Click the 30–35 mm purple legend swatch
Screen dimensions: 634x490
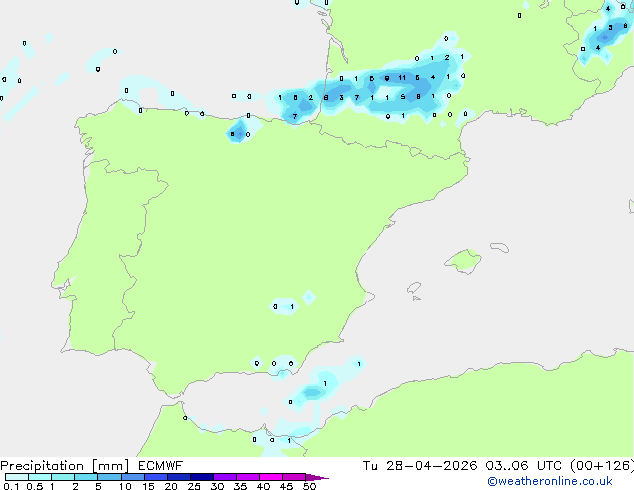point(224,477)
